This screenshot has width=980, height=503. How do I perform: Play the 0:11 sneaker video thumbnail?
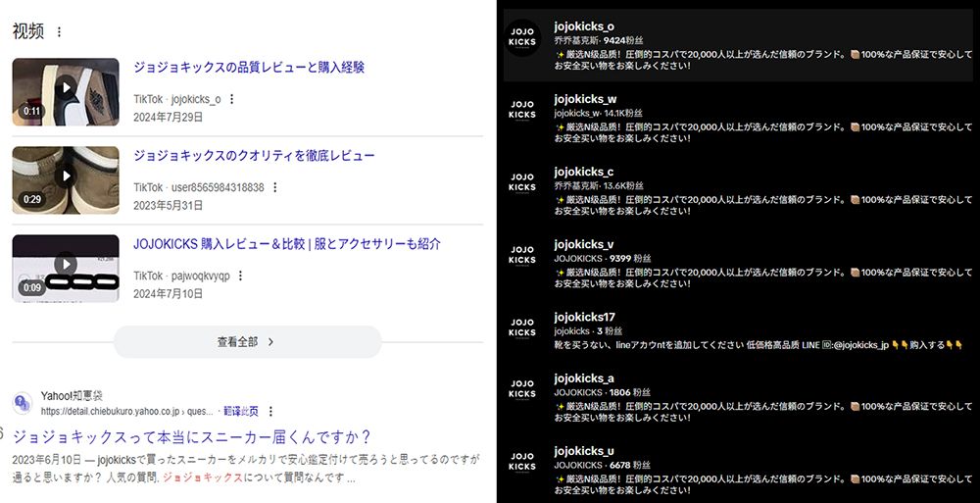click(x=66, y=92)
